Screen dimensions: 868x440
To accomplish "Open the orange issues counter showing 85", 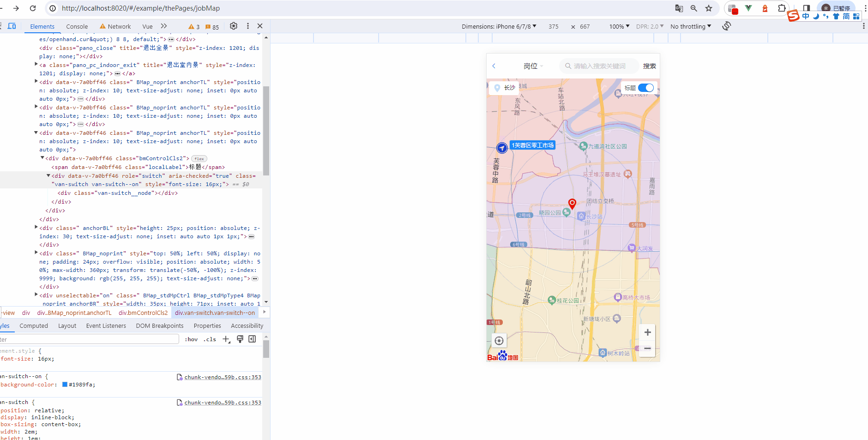I will (x=212, y=27).
